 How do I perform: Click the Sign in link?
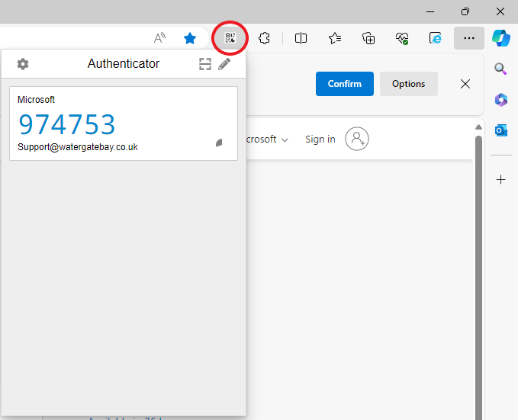(x=320, y=139)
